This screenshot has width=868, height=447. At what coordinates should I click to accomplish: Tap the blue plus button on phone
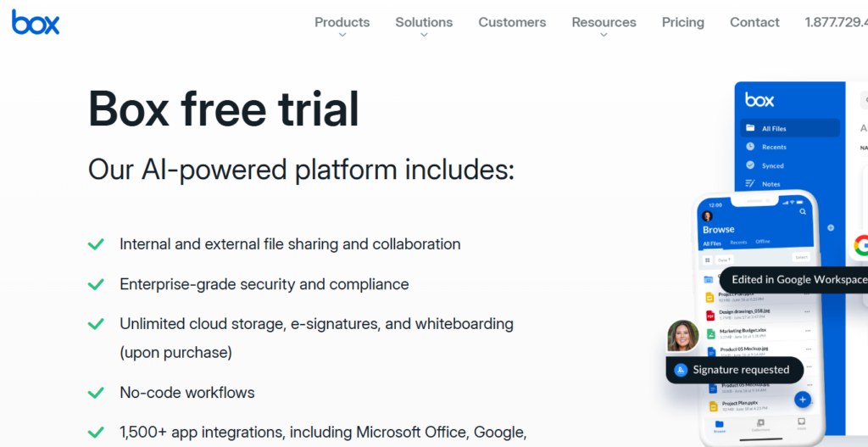(x=803, y=400)
